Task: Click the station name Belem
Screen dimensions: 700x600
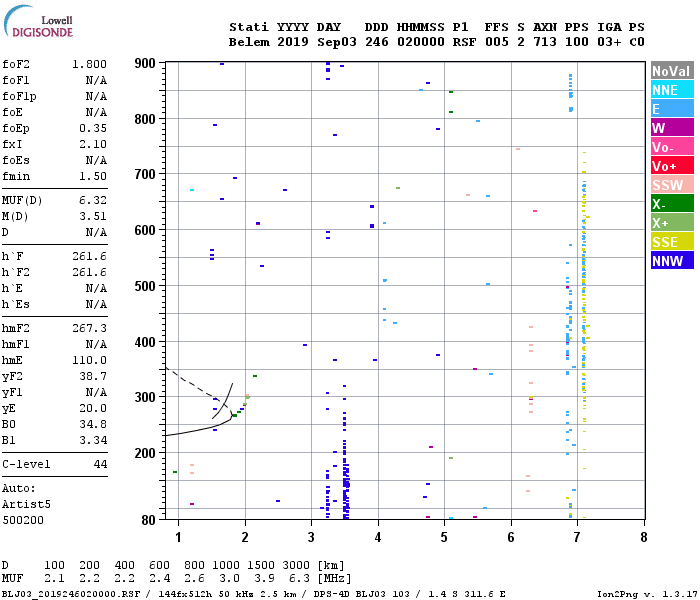Action: 249,42
